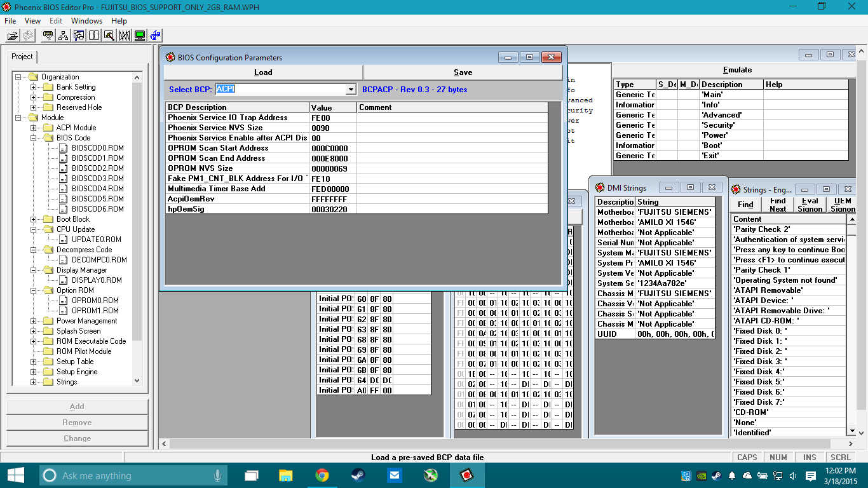Viewport: 868px width, 488px height.
Task: Click the blue puzzle-piece toolbar icon
Action: (155, 36)
